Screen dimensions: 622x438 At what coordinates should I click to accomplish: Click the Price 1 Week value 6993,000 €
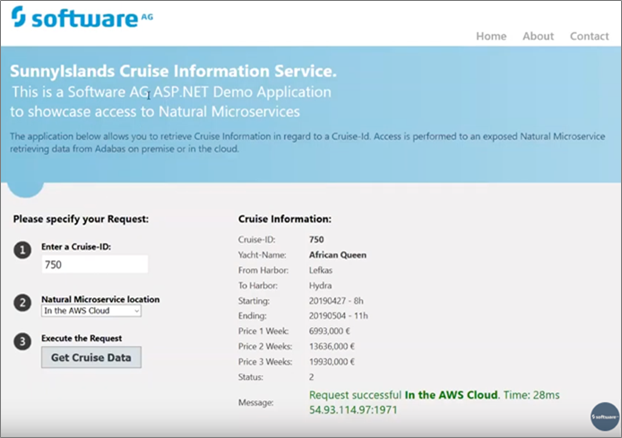330,331
